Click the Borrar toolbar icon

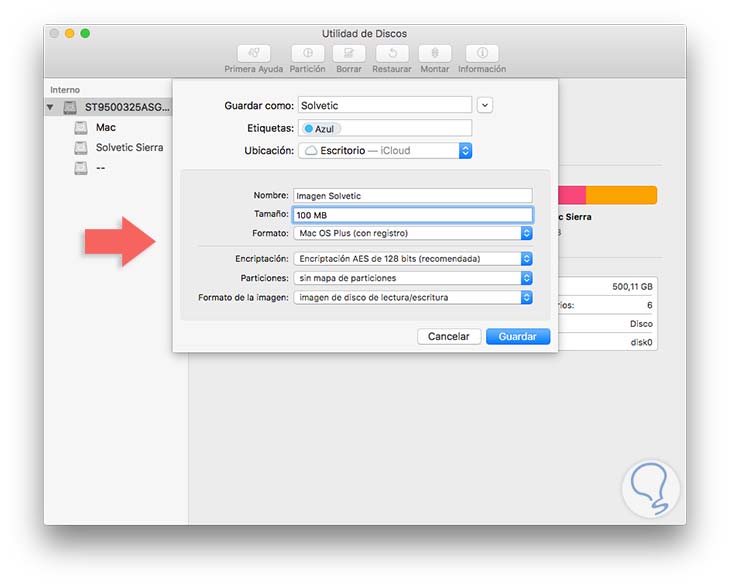pyautogui.click(x=349, y=53)
